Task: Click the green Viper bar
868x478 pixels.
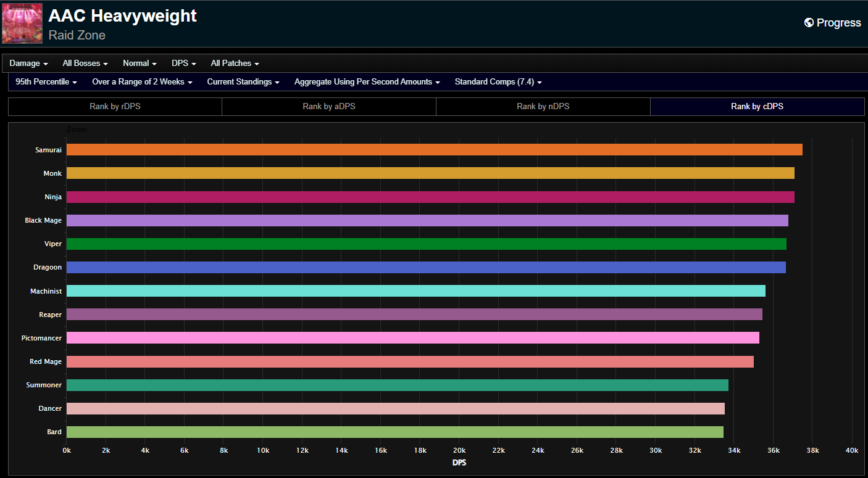Action: tap(427, 244)
